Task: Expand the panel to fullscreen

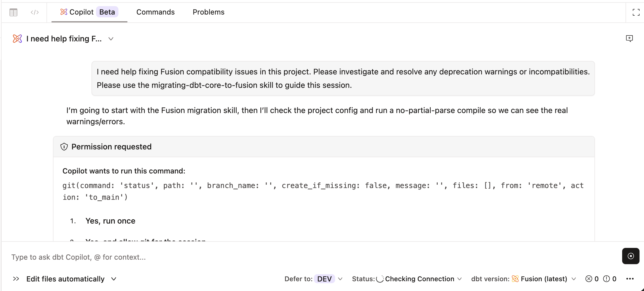Action: coord(636,12)
